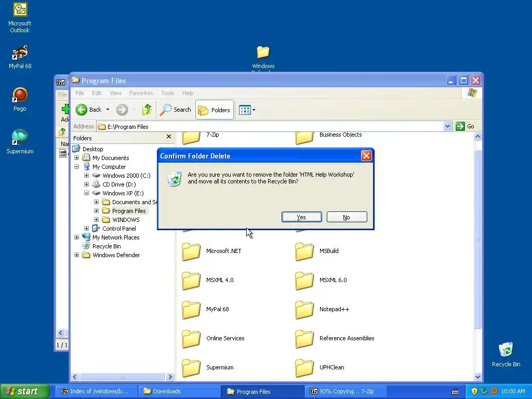Viewport: 532px width, 399px height.
Task: Select the Recycle Bin desktop icon
Action: click(506, 354)
